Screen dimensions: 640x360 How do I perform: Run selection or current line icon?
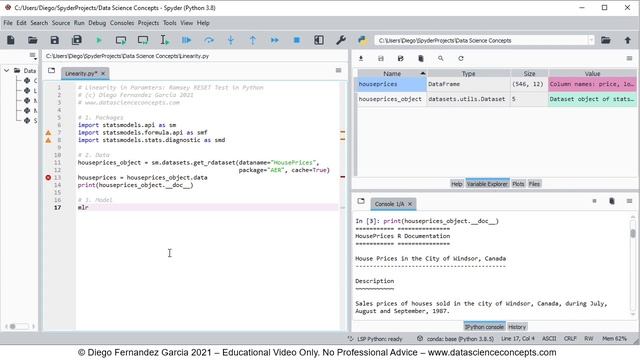click(164, 40)
